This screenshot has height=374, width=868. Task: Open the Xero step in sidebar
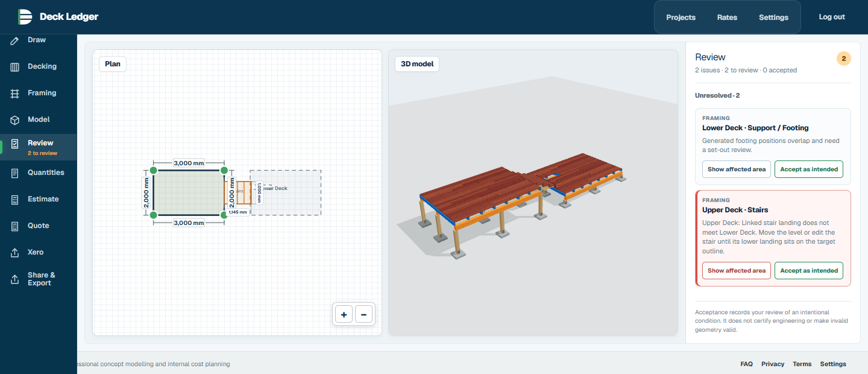pos(39,252)
